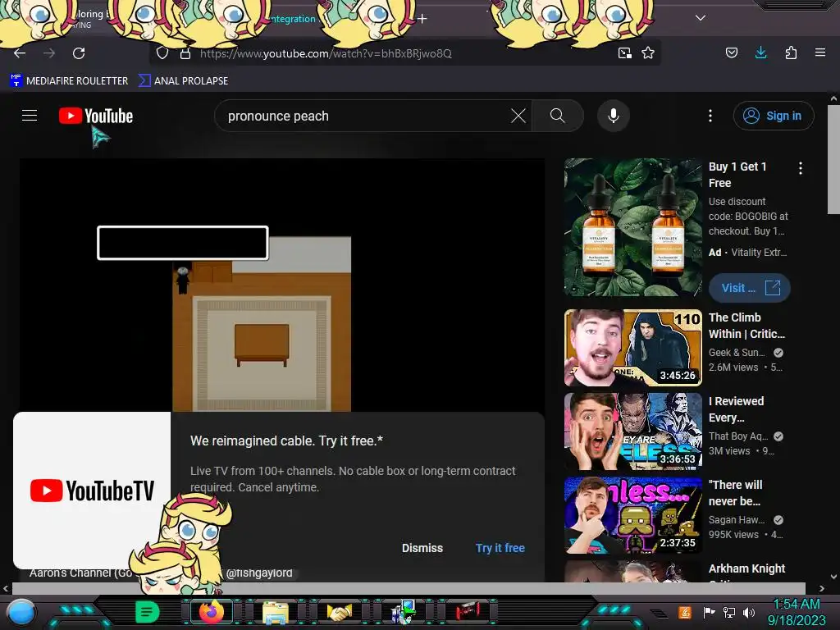This screenshot has height=630, width=840.
Task: Click horizontal scrollbar right arrow
Action: (x=822, y=588)
